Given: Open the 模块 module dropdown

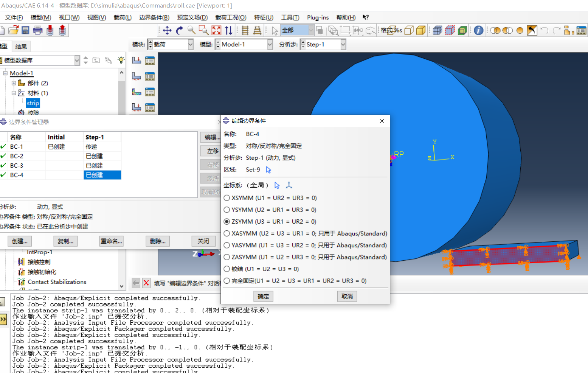Looking at the screenshot, I should click(171, 45).
